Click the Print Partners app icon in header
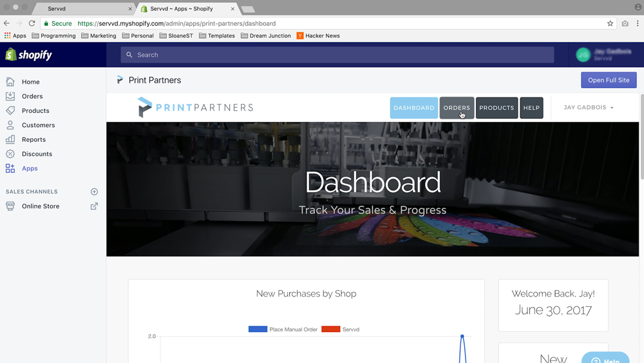Image resolution: width=644 pixels, height=363 pixels. pyautogui.click(x=120, y=80)
